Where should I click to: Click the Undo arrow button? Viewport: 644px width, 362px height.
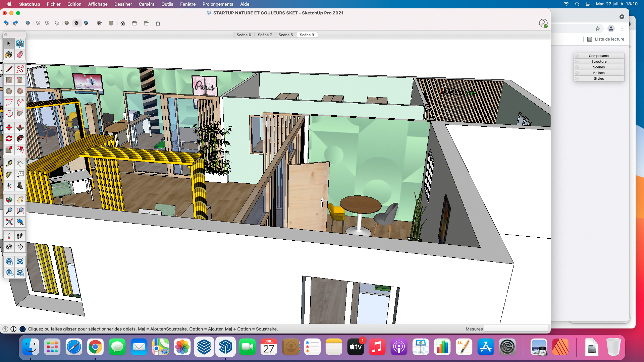tap(6, 23)
